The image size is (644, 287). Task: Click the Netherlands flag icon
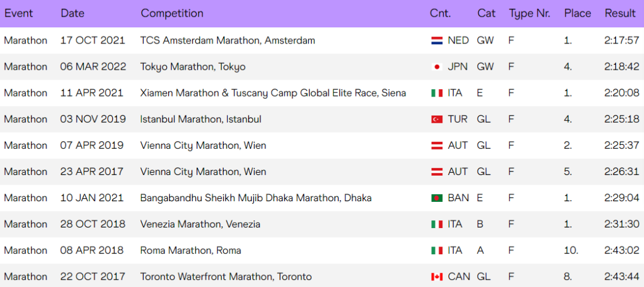click(436, 40)
